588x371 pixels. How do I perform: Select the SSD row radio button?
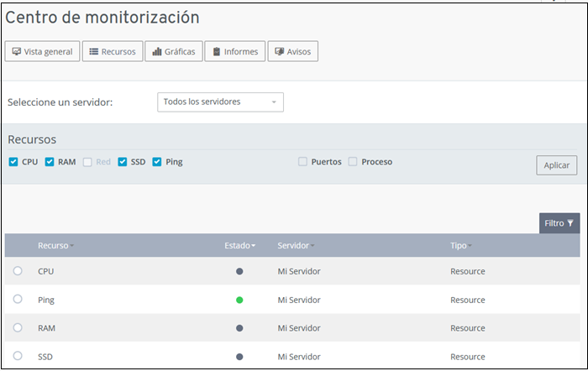point(18,356)
